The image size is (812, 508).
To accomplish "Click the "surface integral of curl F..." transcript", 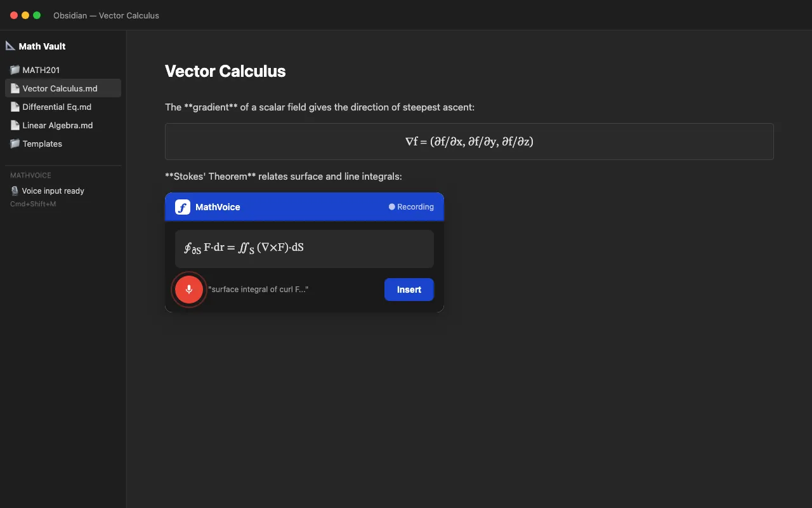I will (x=258, y=290).
